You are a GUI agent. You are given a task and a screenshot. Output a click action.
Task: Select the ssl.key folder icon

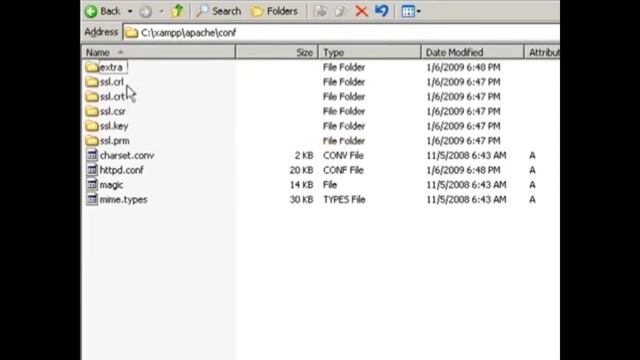pos(92,126)
